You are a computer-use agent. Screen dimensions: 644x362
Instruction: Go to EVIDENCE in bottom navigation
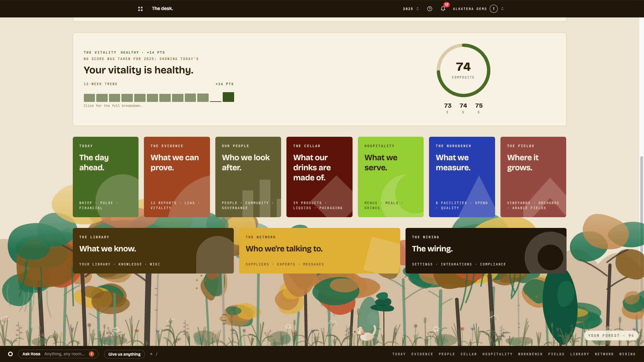pos(422,354)
